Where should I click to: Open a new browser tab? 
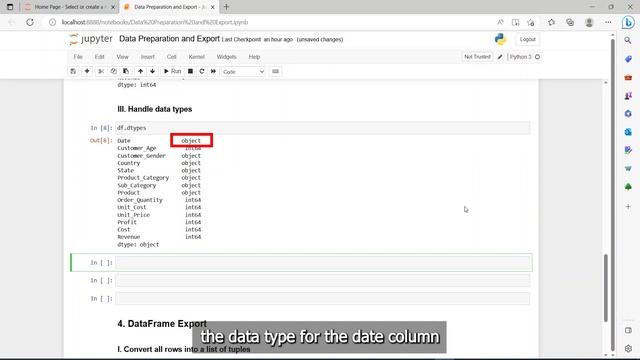(227, 7)
